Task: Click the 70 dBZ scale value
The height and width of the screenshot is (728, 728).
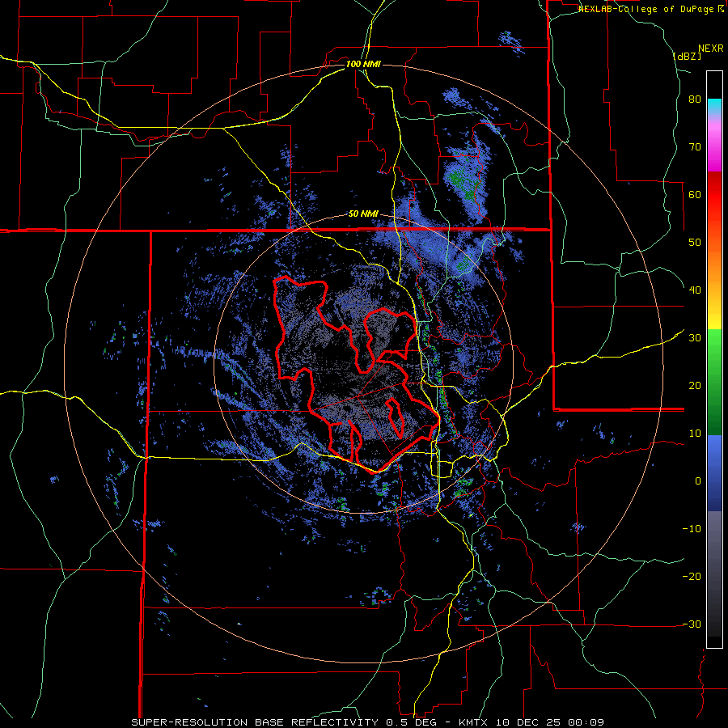Action: coord(695,146)
